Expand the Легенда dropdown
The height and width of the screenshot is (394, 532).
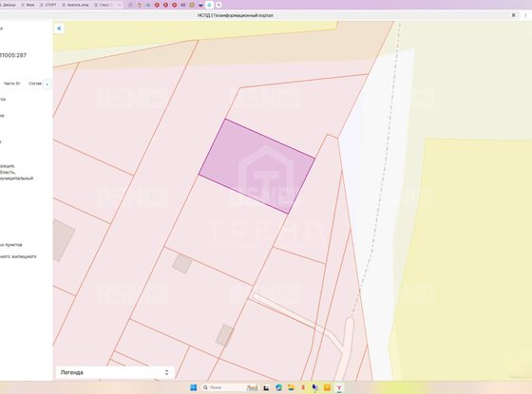(115, 372)
